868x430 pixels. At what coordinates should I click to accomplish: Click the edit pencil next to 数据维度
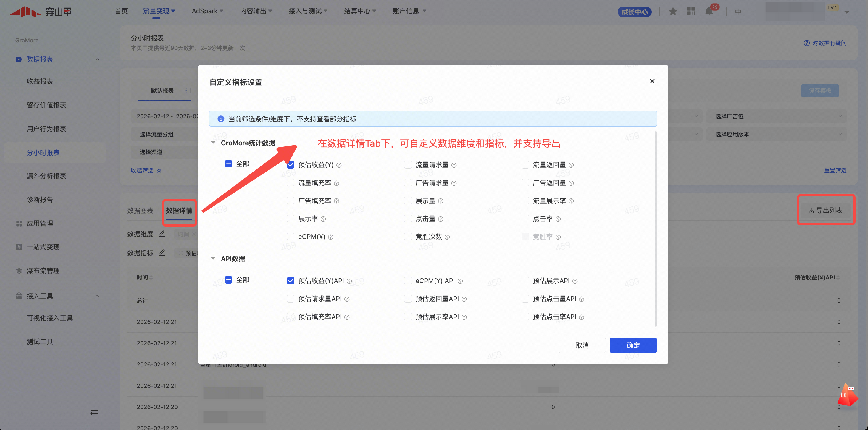click(x=162, y=234)
